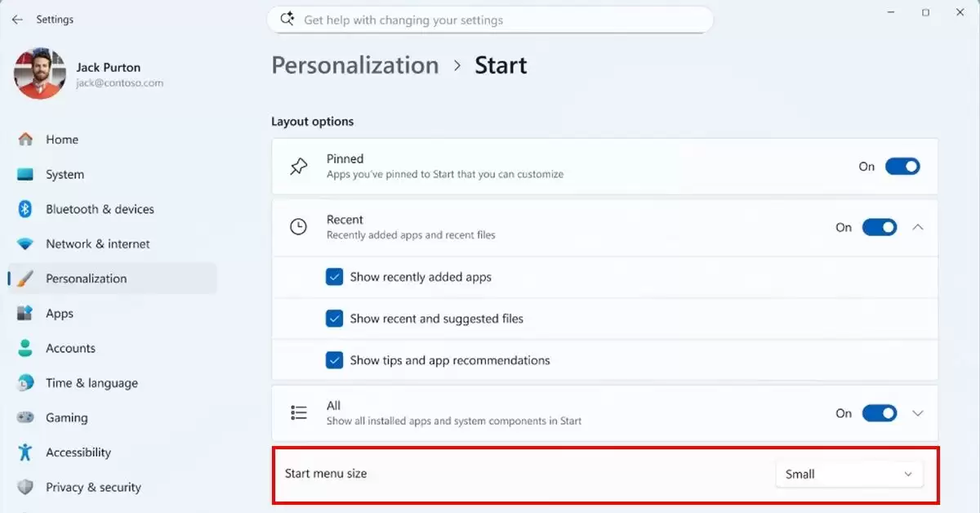Collapse the Recent section chevron
The image size is (980, 513).
coord(918,227)
